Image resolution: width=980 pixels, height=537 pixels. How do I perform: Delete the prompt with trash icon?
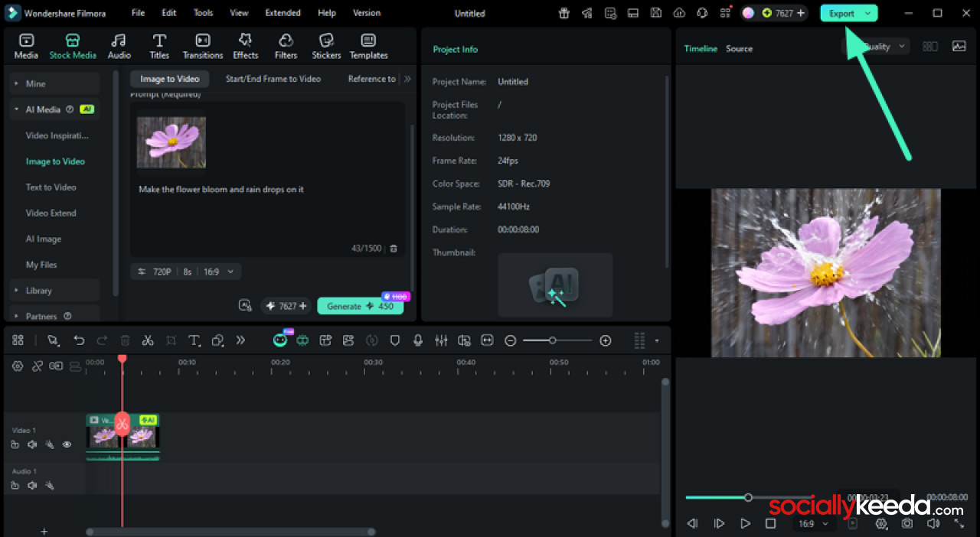click(394, 249)
